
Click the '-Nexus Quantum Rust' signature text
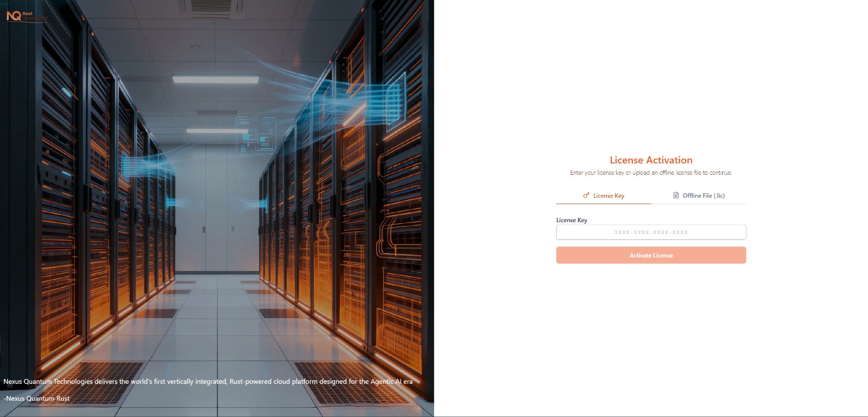click(x=36, y=399)
